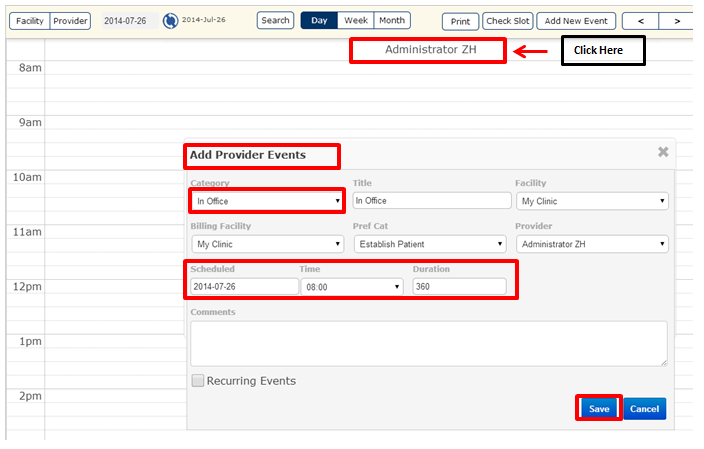Go to next day arrow

[677, 21]
